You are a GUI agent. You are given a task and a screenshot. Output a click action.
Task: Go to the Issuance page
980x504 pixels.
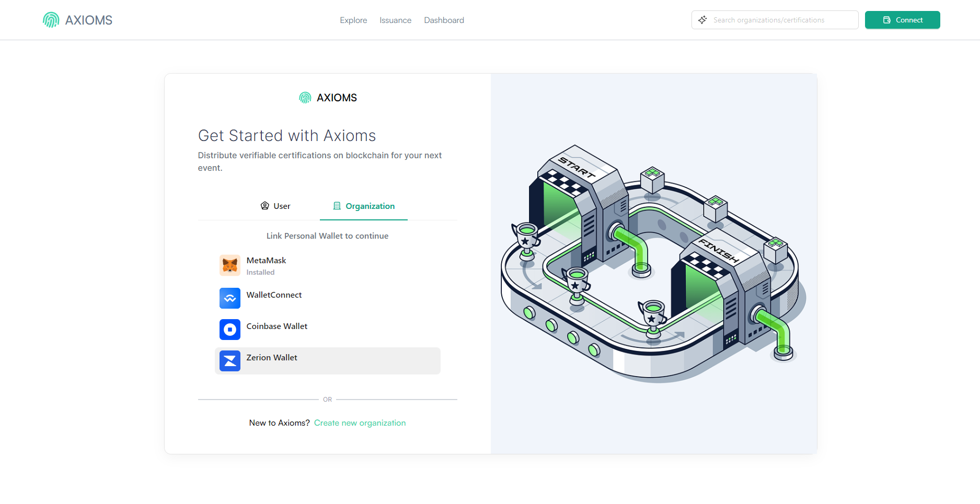tap(396, 20)
